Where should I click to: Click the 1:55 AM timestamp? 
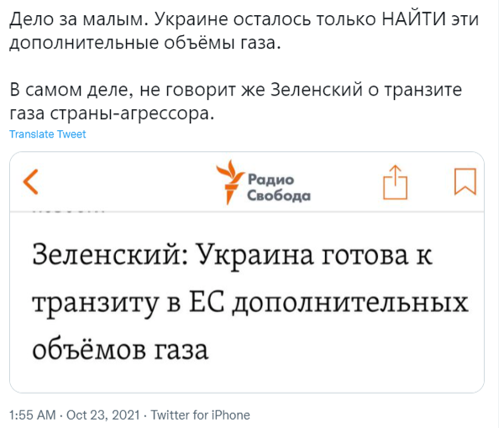(x=33, y=415)
